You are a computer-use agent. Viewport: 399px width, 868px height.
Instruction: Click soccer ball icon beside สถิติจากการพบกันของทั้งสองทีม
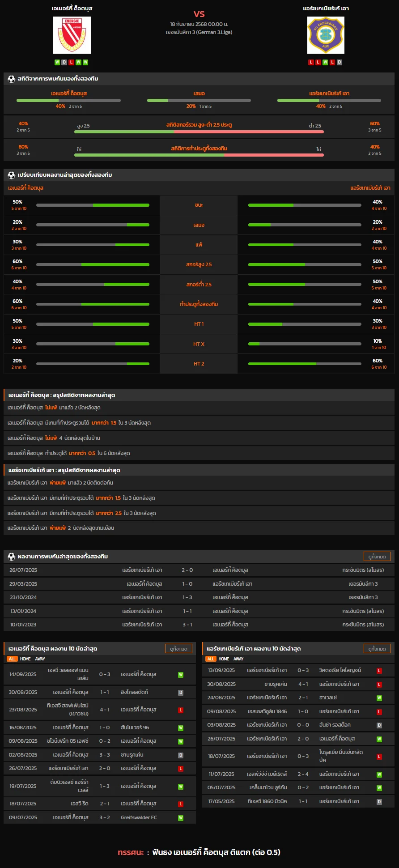(x=12, y=79)
